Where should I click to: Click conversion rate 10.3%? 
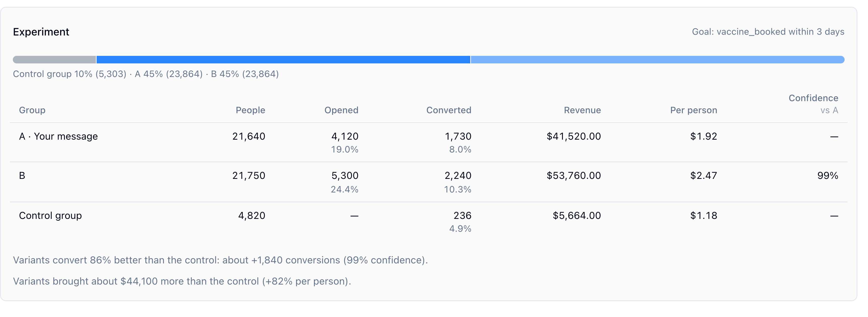tap(457, 189)
